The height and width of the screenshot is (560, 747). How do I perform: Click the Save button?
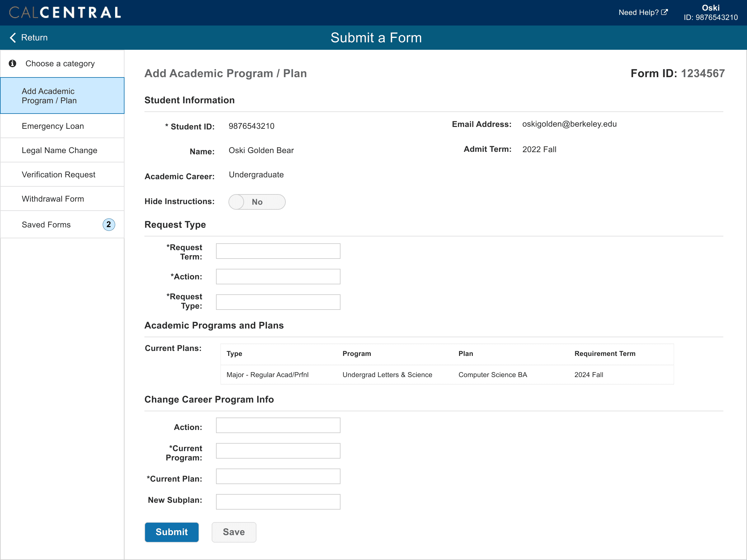[x=234, y=532]
